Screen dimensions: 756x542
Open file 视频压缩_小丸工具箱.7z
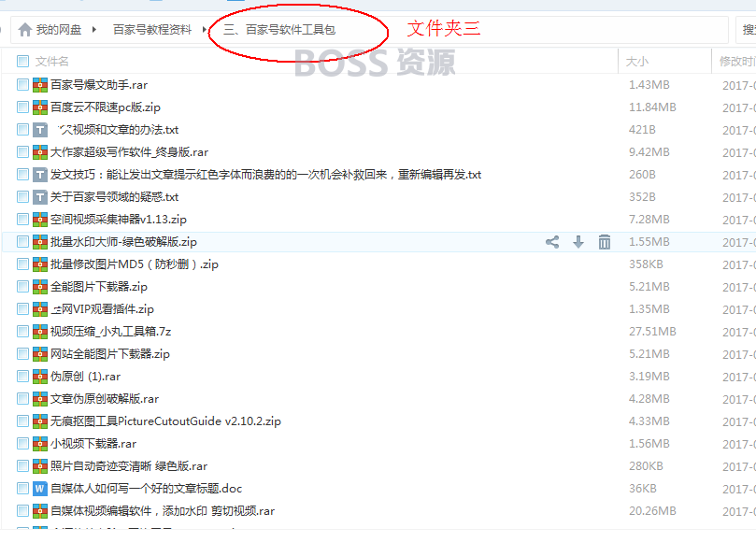point(110,332)
